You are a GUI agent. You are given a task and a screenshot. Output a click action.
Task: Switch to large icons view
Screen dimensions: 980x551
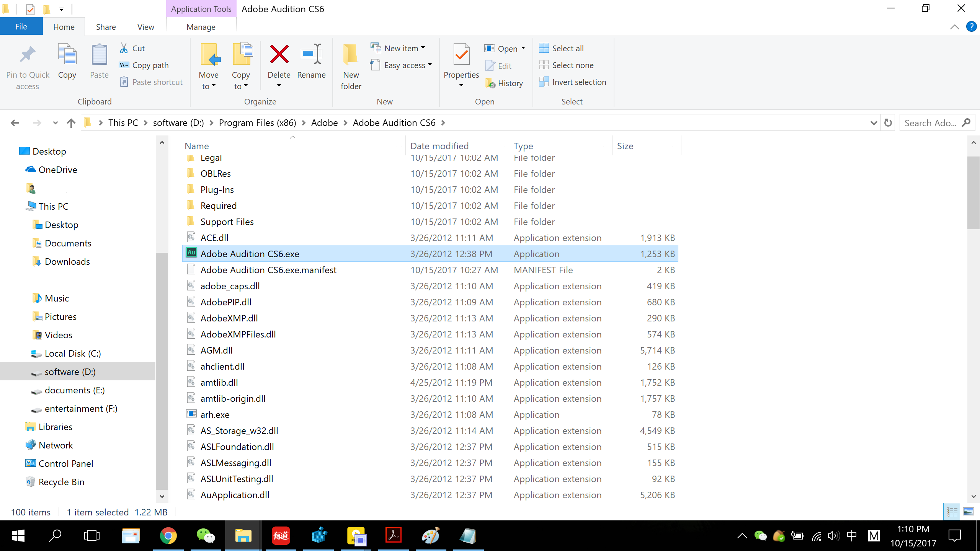pyautogui.click(x=969, y=512)
